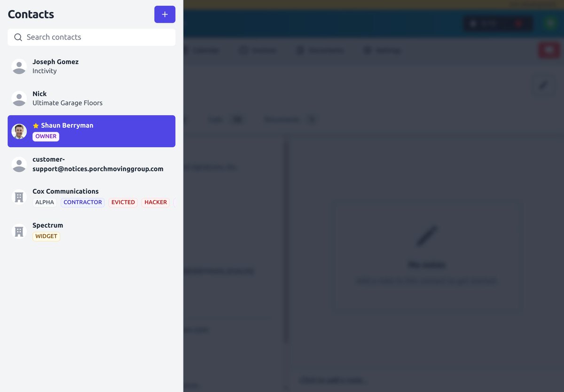Open the Nick contact
The image size is (564, 392).
[x=92, y=98]
